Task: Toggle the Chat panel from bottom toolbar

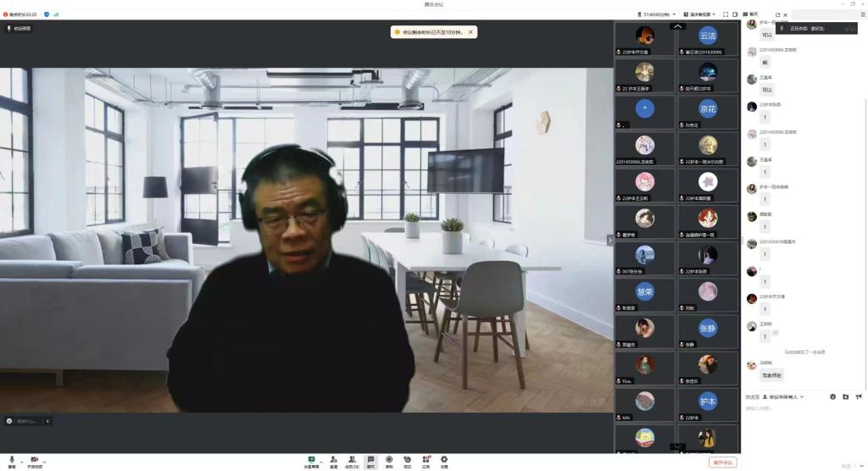Action: (x=370, y=460)
